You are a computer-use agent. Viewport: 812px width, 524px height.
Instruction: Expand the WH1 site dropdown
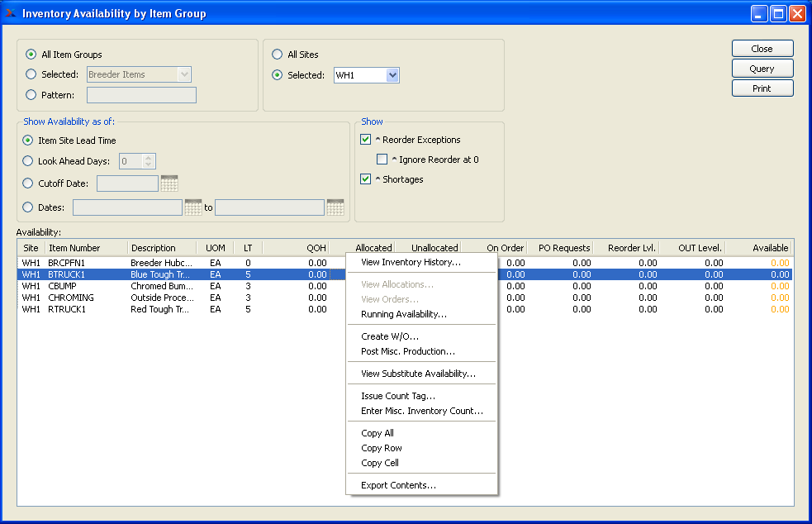click(x=392, y=75)
